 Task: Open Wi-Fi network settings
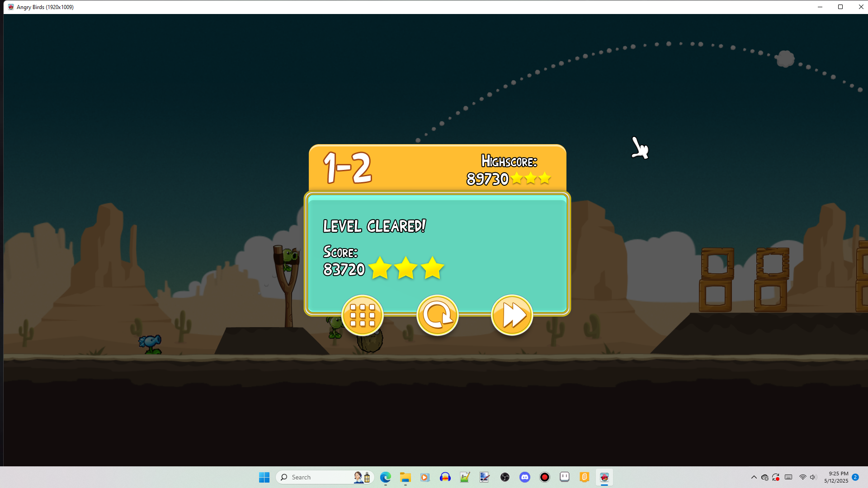[803, 477]
